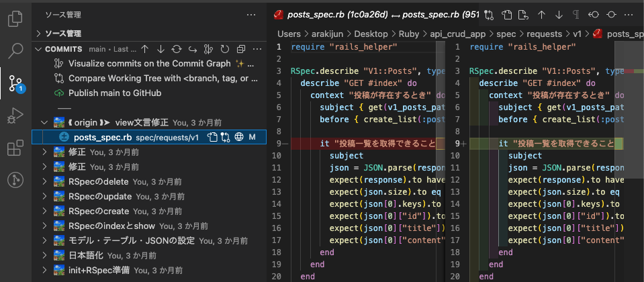
Task: Open the Extensions view
Action: click(x=15, y=148)
